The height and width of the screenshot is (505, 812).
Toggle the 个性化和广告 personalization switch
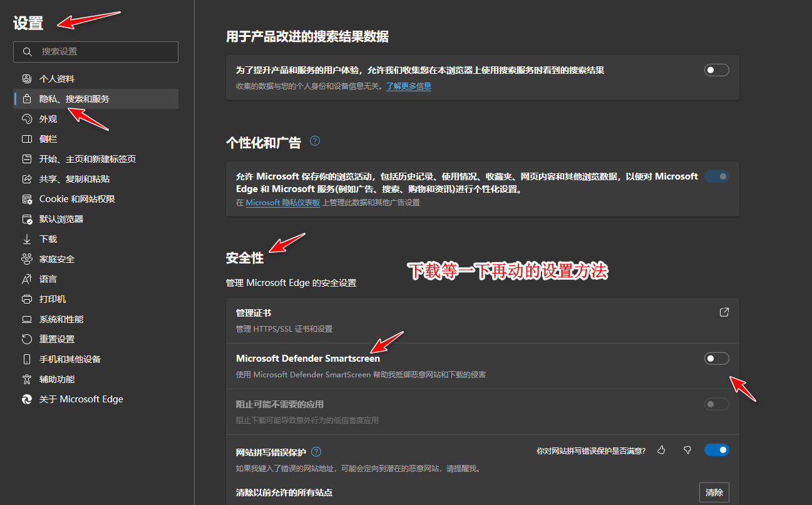coord(717,176)
